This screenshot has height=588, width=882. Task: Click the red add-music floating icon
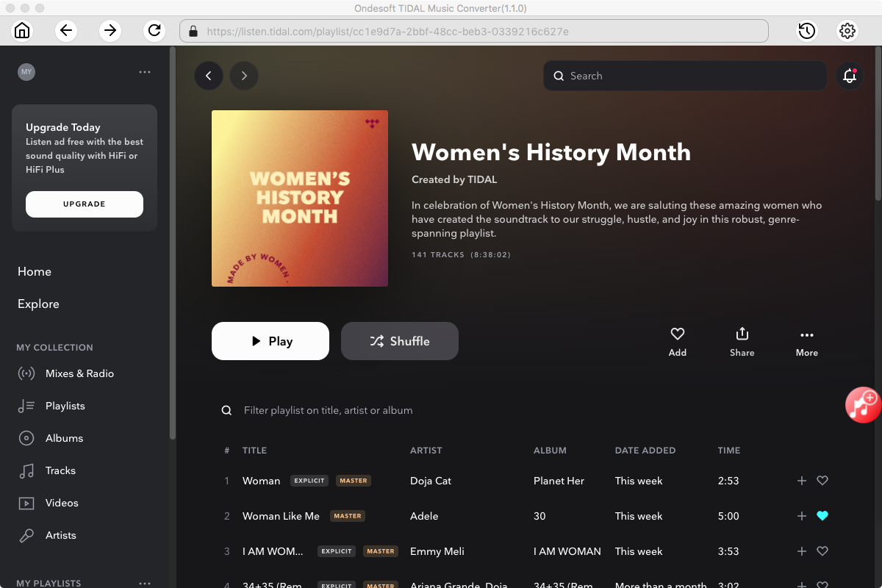863,404
